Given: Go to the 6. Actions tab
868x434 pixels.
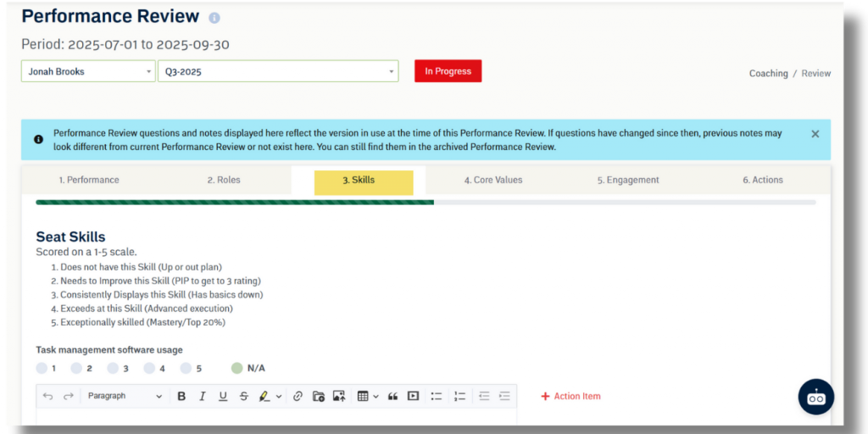Looking at the screenshot, I should tap(763, 180).
